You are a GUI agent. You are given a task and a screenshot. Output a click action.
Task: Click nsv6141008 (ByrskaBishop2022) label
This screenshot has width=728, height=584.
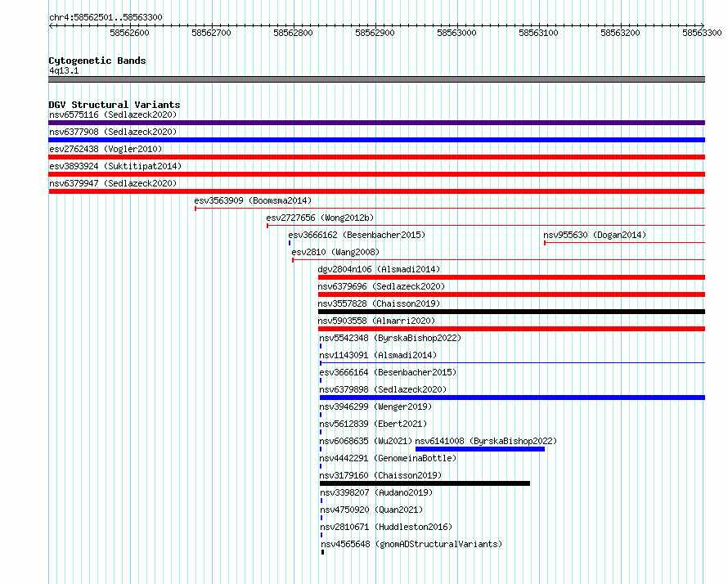[486, 441]
